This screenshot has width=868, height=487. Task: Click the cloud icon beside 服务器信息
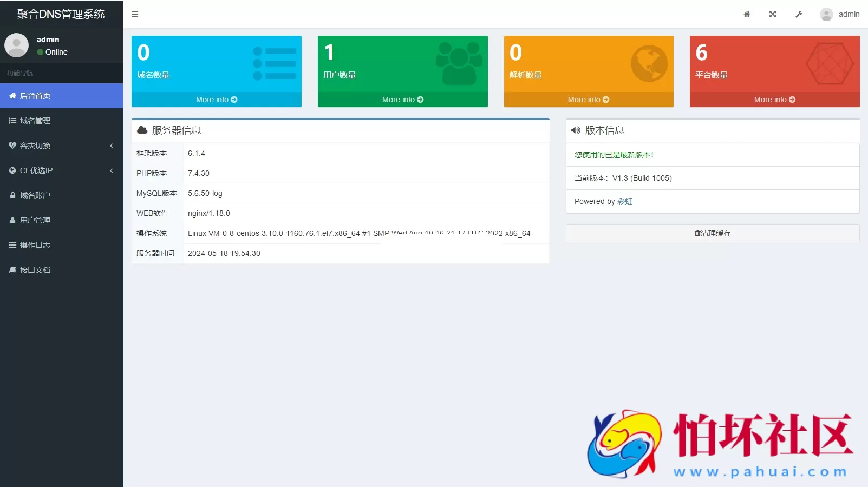pos(142,130)
